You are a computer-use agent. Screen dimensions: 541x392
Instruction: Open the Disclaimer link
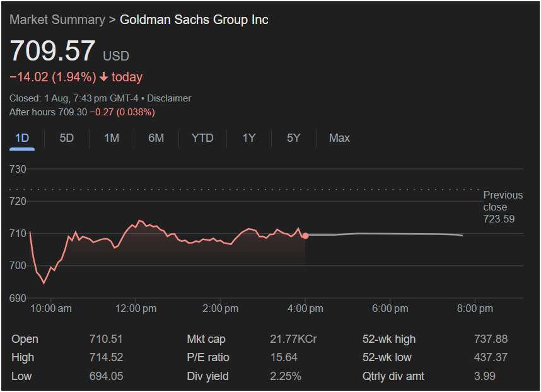coord(169,98)
